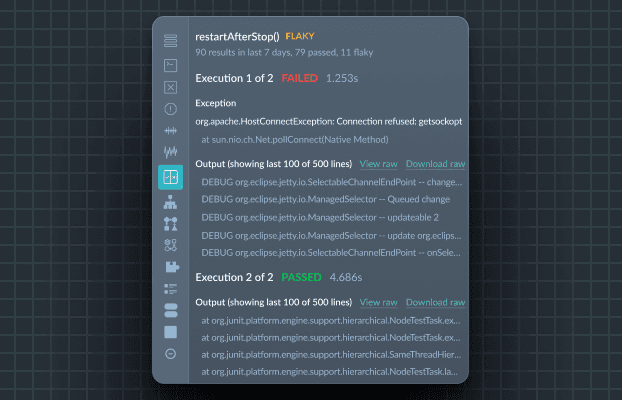
Task: Open the small waveform timeline icon
Action: coord(170,131)
